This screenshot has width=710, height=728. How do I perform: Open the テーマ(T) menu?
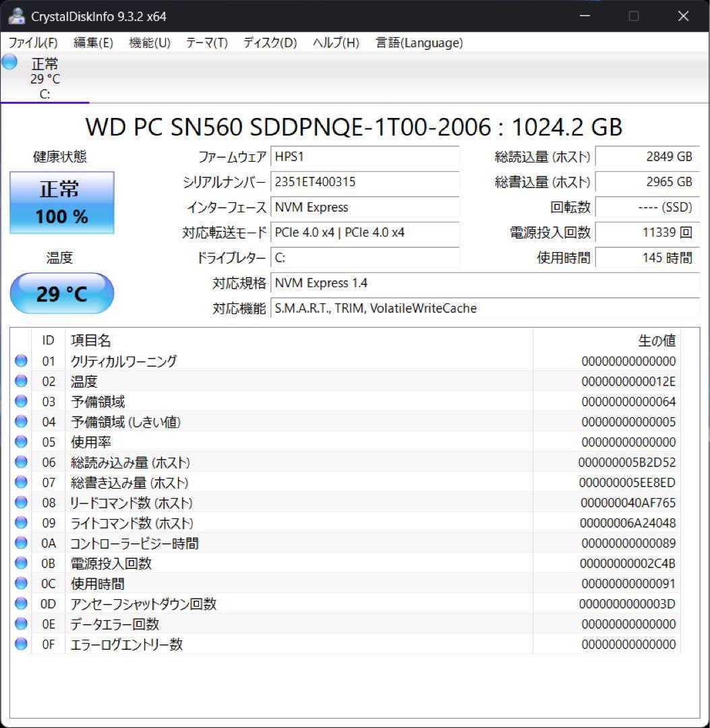206,42
